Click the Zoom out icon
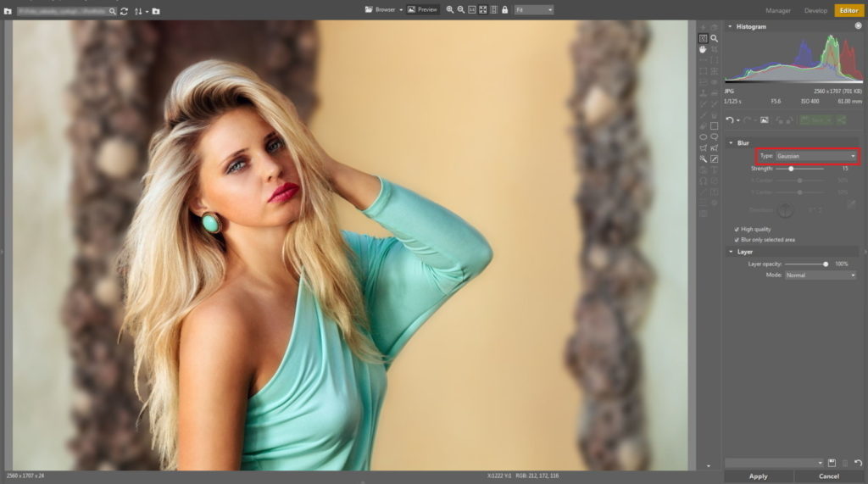This screenshot has width=868, height=484. click(x=460, y=10)
